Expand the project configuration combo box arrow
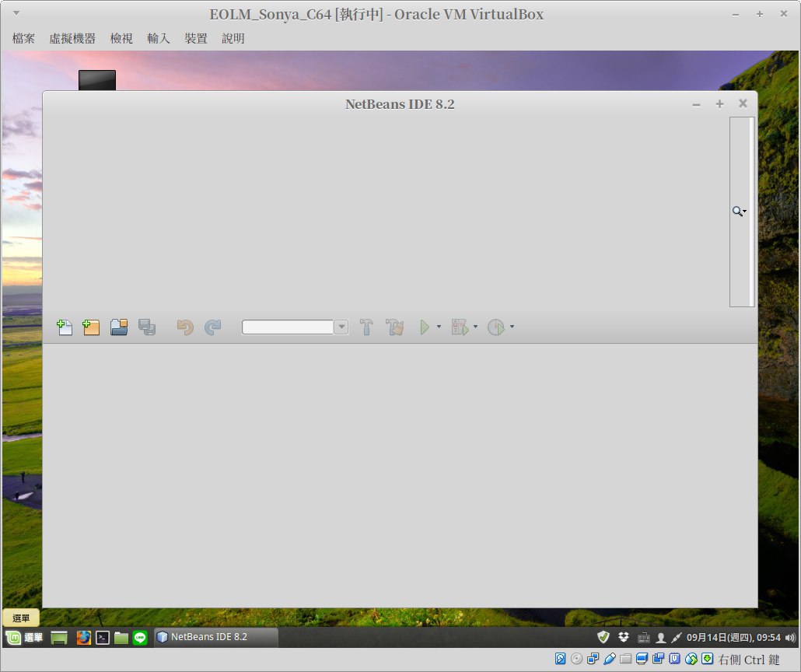Image resolution: width=801 pixels, height=672 pixels. (341, 327)
